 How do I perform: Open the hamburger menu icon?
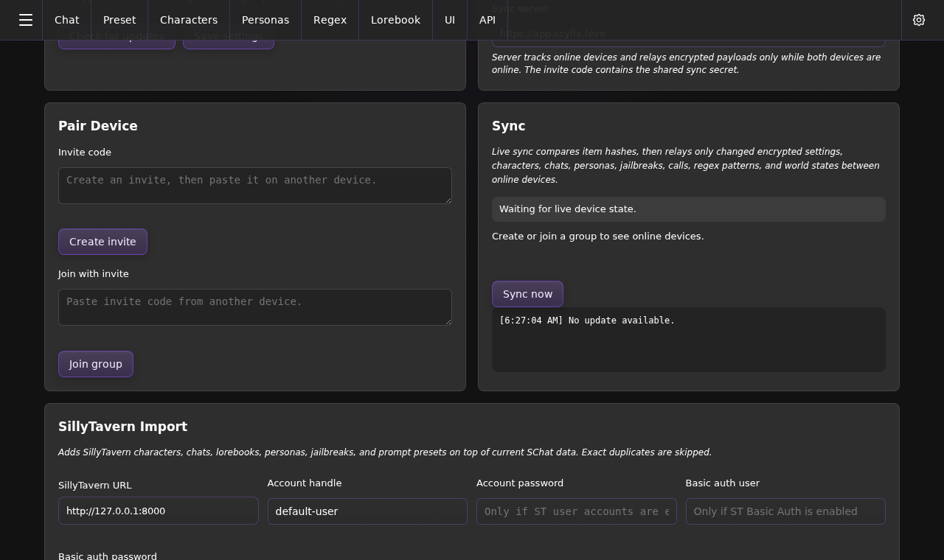pos(26,20)
